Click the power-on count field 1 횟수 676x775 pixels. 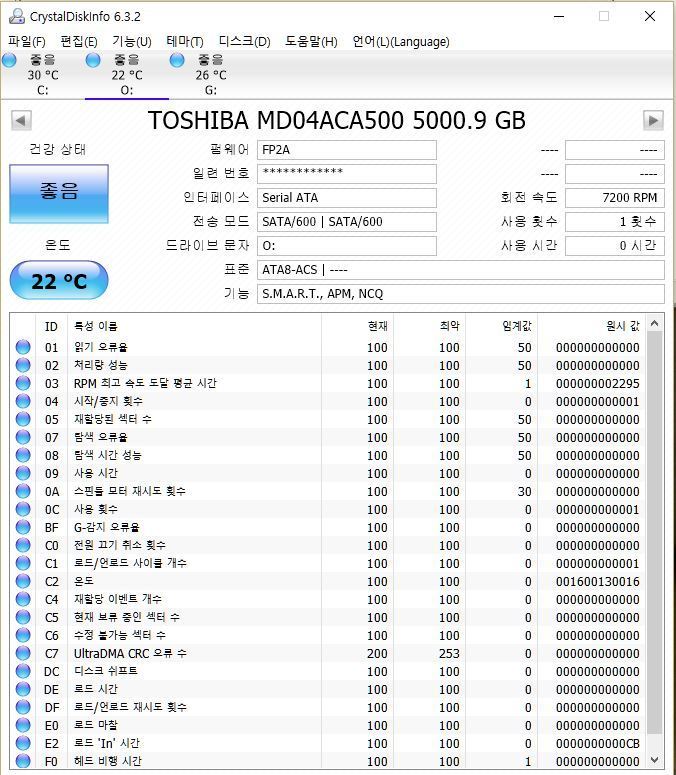[x=615, y=221]
